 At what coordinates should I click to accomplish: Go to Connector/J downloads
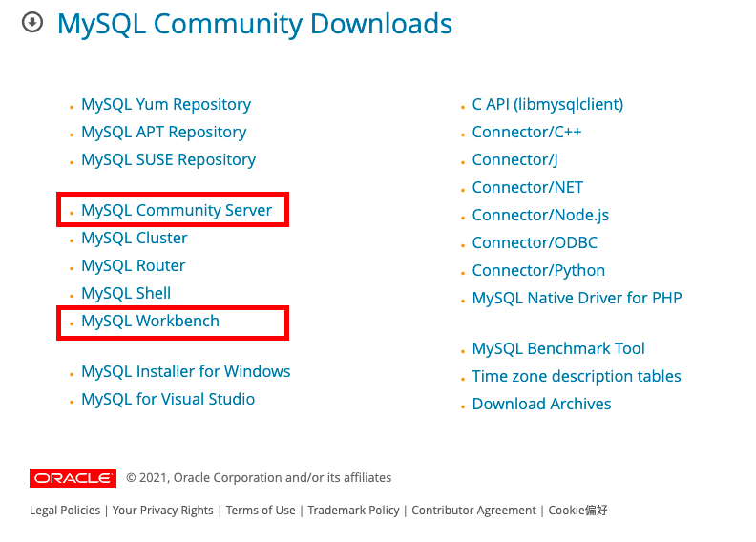(514, 160)
